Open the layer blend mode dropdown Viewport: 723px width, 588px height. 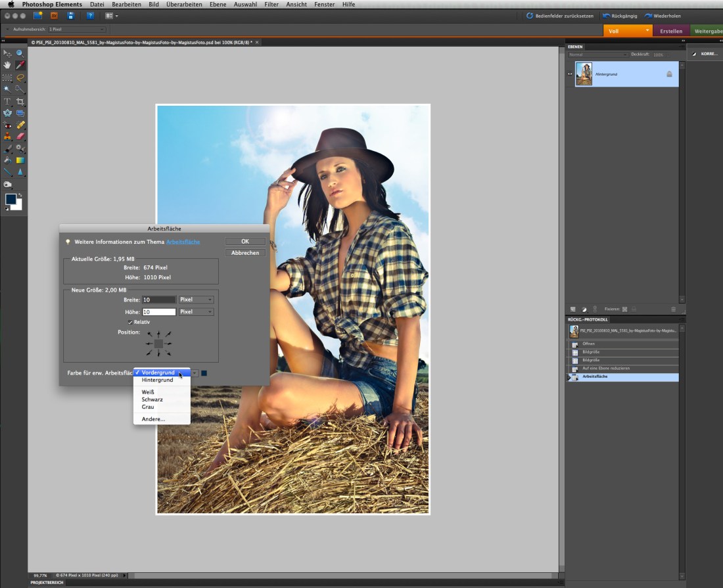click(x=598, y=55)
